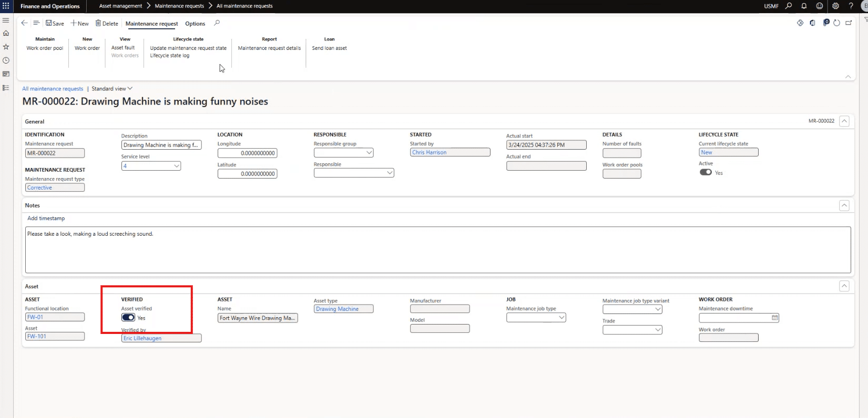Viewport: 868px width, 418px height.
Task: Click the notifications bell icon
Action: point(804,6)
